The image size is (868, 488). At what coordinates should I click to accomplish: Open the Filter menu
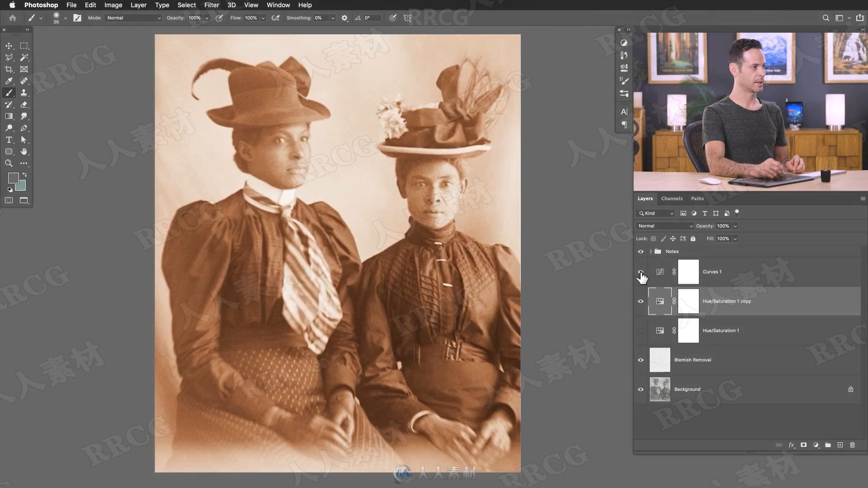tap(212, 5)
